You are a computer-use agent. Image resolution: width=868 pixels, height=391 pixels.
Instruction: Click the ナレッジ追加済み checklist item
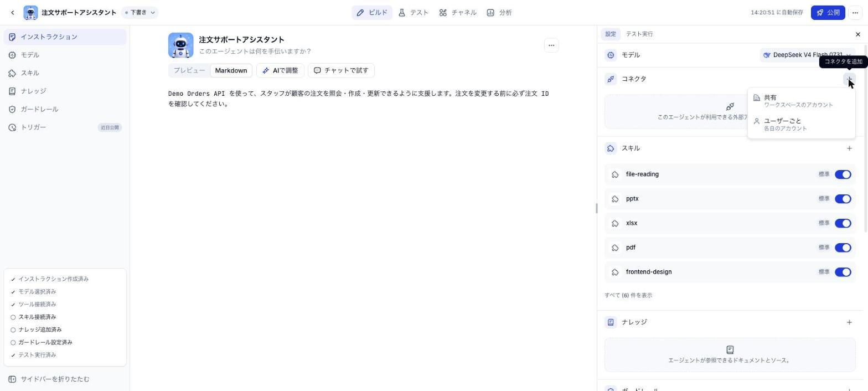pyautogui.click(x=36, y=330)
